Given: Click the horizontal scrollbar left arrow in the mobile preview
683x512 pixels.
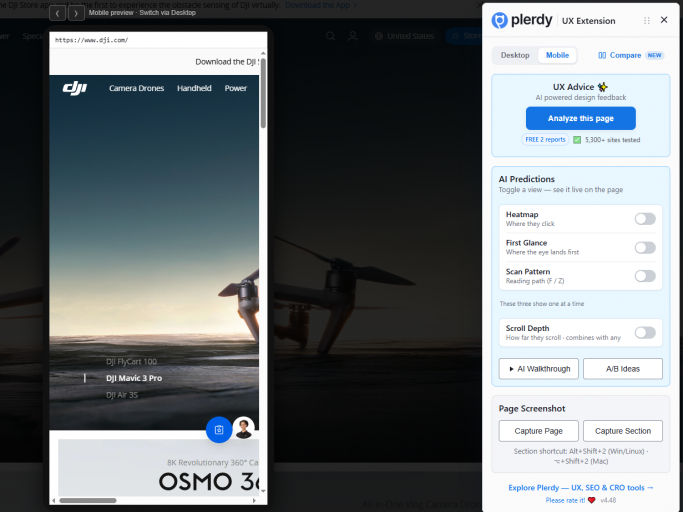Looking at the screenshot, I should click(x=54, y=500).
